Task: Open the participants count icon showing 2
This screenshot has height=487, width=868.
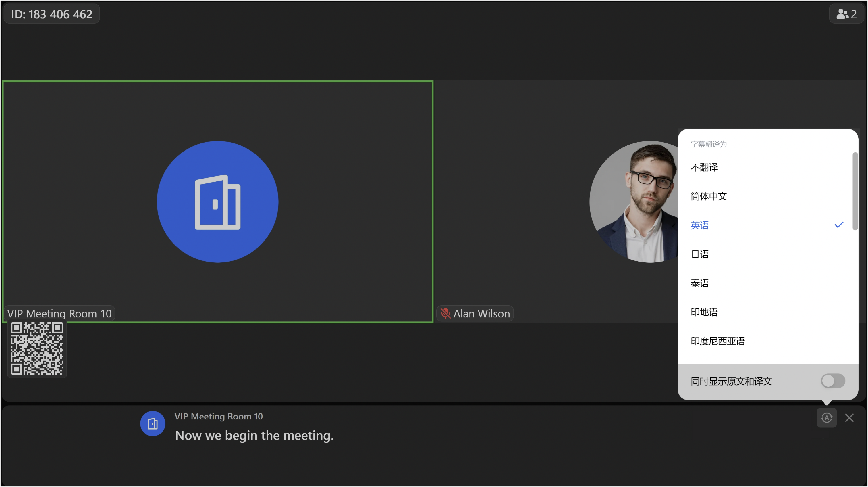Action: pyautogui.click(x=846, y=14)
